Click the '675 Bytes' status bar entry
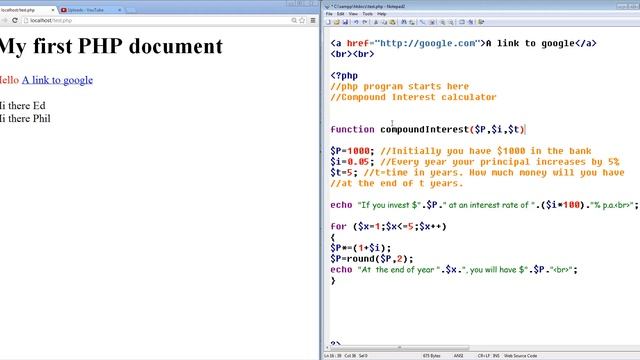The width and height of the screenshot is (640, 360). click(x=431, y=356)
